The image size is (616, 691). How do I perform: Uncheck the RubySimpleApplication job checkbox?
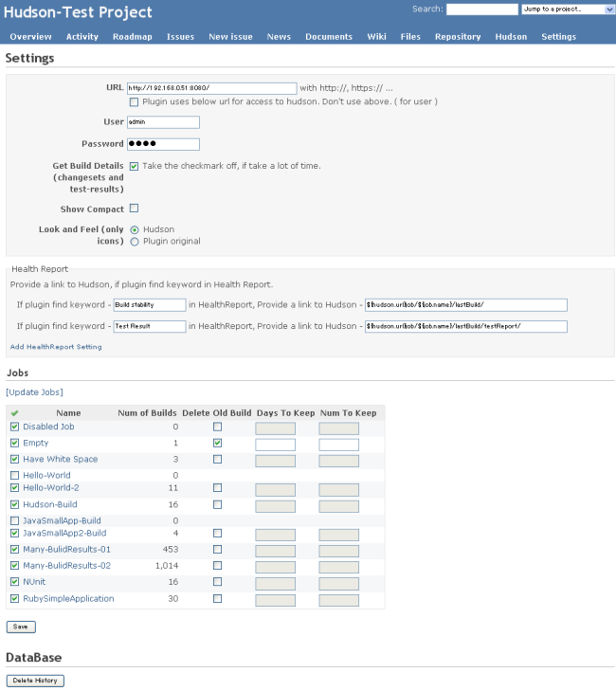click(x=14, y=599)
